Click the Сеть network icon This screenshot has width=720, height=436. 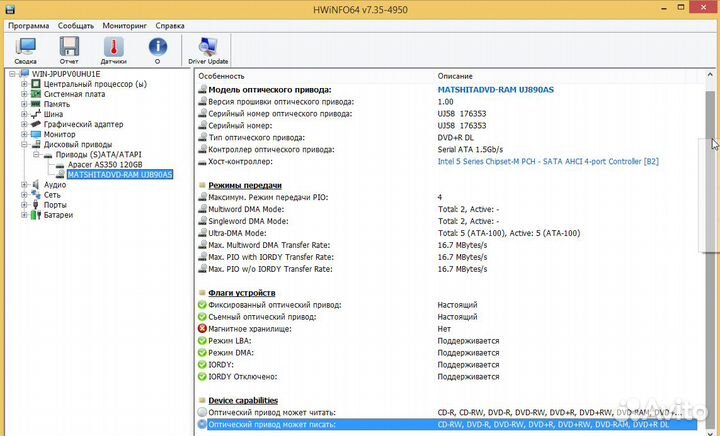[x=36, y=195]
